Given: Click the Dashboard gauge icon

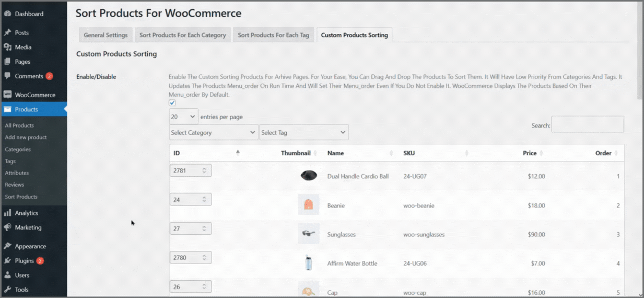Looking at the screenshot, I should (x=8, y=14).
